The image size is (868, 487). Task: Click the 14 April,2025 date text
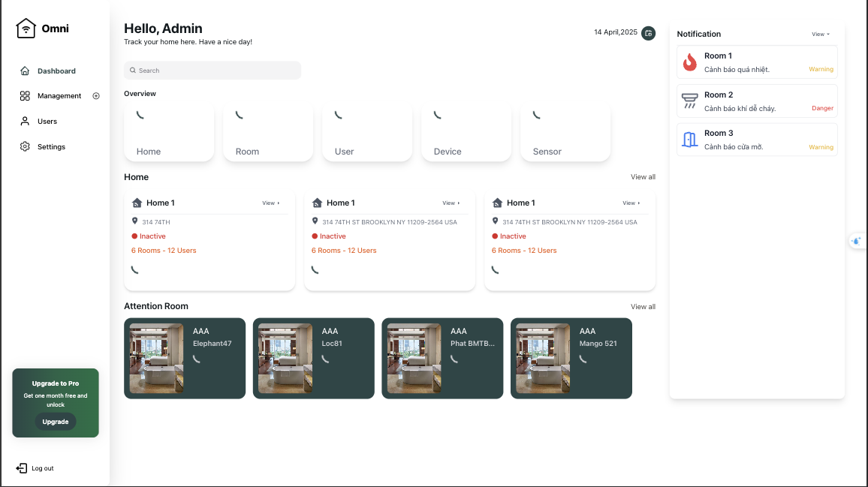pos(616,32)
